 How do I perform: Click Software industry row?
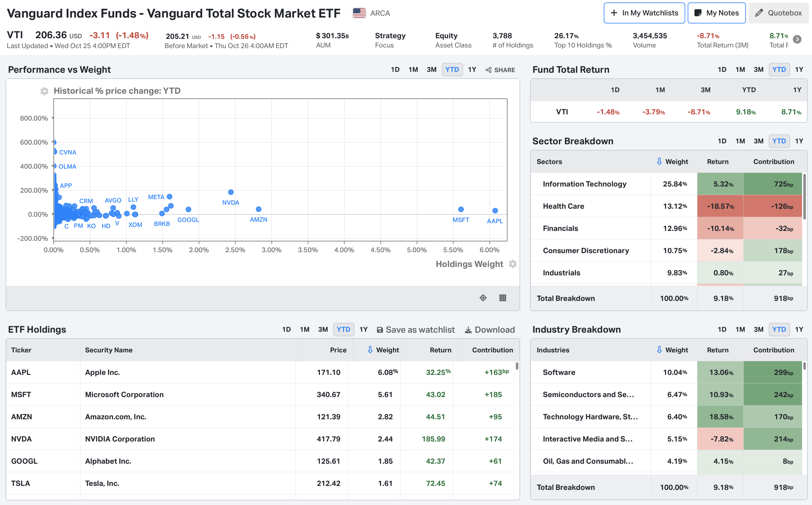(x=666, y=372)
